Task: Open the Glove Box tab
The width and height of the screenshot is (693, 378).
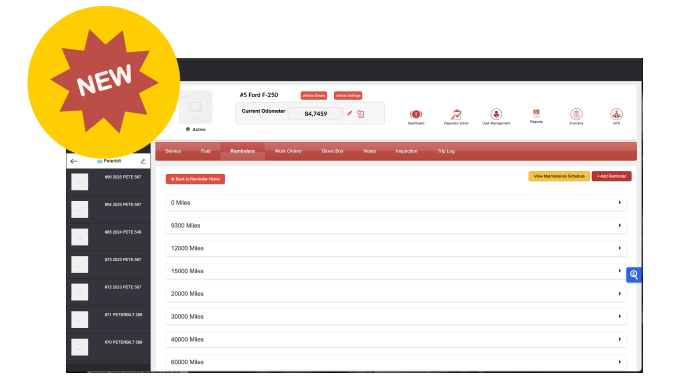Action: coord(332,151)
